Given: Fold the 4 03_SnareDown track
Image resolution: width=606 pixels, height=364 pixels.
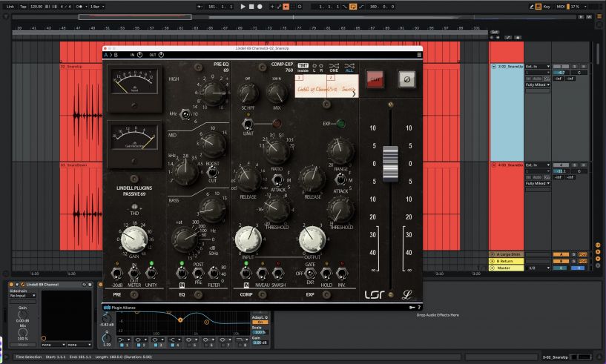Looking at the screenshot, I should (x=493, y=165).
